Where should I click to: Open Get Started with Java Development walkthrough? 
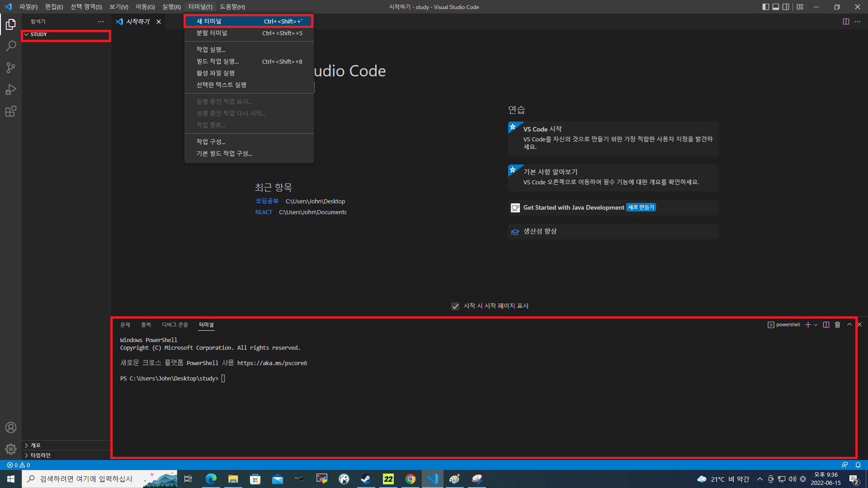573,207
